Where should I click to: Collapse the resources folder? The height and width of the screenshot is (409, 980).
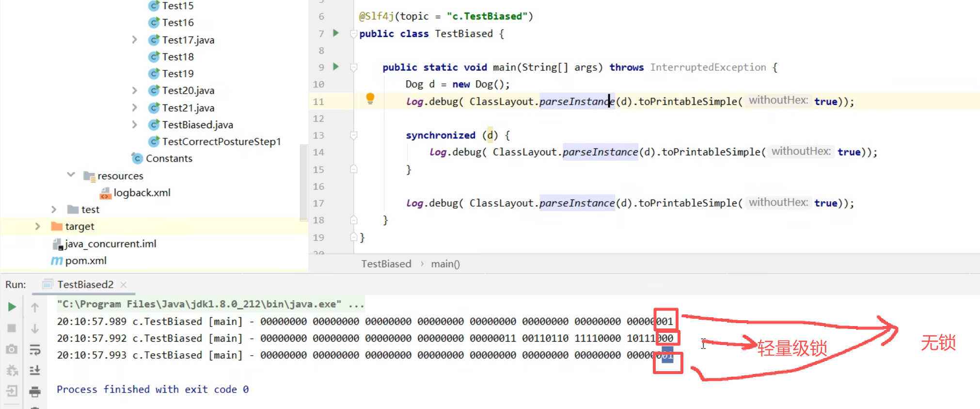pyautogui.click(x=71, y=175)
